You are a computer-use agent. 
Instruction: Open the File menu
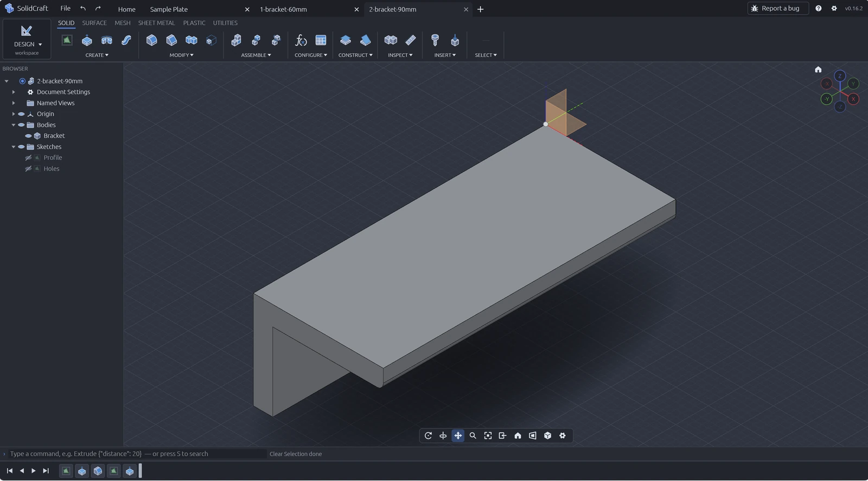pyautogui.click(x=65, y=8)
